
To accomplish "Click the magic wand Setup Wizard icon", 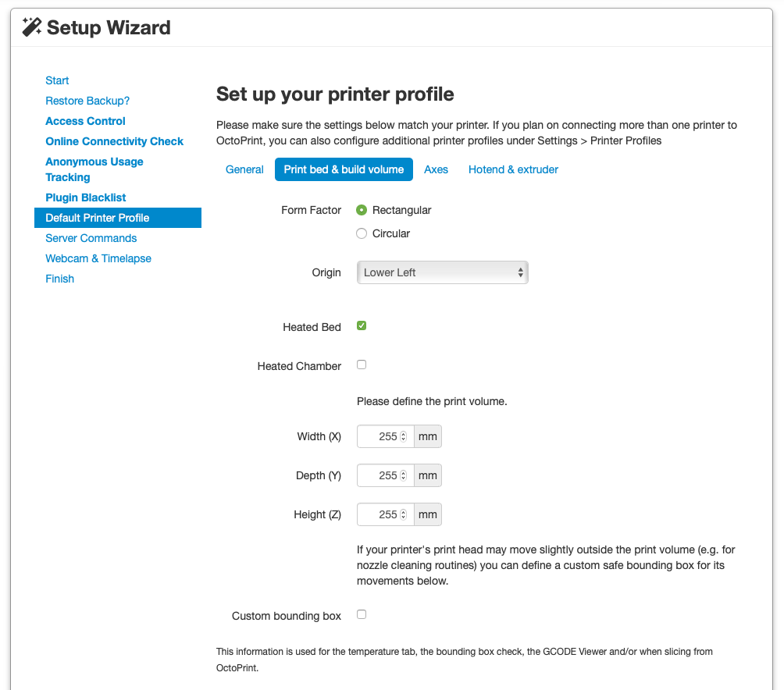I will point(32,28).
